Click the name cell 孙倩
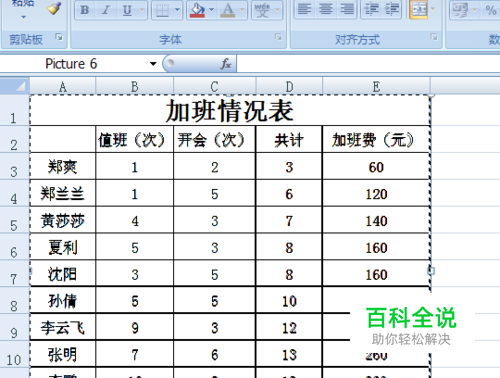This screenshot has width=500, height=378. 63,301
